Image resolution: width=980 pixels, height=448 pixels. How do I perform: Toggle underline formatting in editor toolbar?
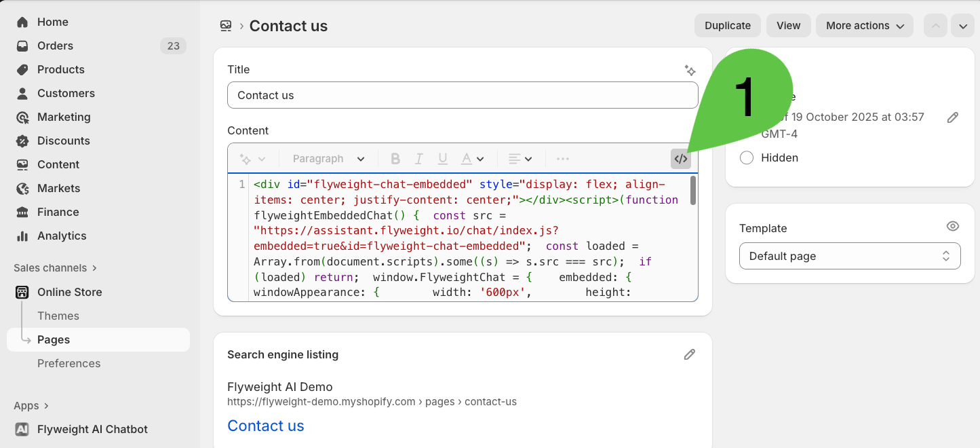443,159
